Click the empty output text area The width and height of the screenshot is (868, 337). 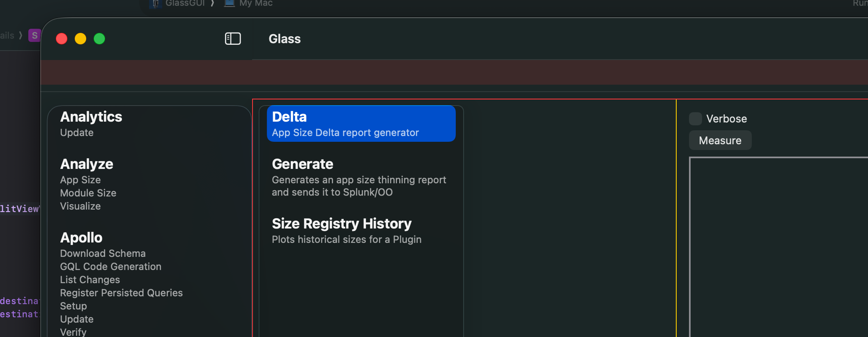[x=778, y=247]
